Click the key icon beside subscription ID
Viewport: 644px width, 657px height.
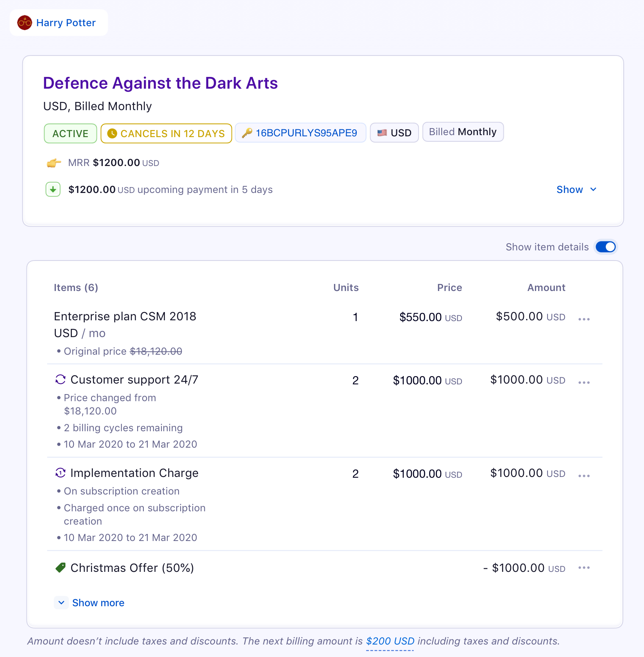click(247, 133)
